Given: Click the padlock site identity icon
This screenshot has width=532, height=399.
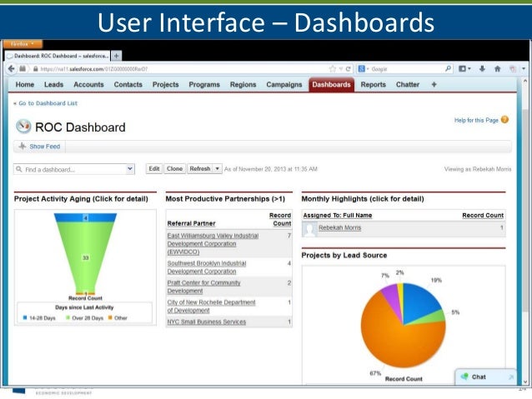Looking at the screenshot, I should (35, 69).
